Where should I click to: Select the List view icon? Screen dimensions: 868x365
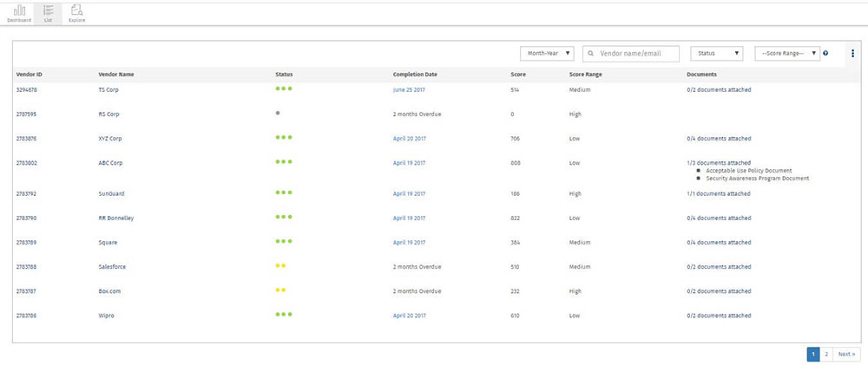(x=48, y=10)
